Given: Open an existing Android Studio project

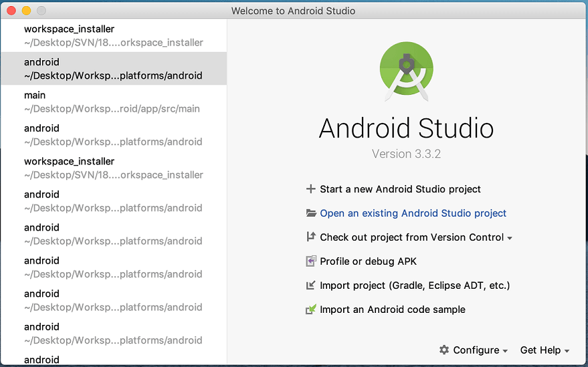Looking at the screenshot, I should coord(413,213).
